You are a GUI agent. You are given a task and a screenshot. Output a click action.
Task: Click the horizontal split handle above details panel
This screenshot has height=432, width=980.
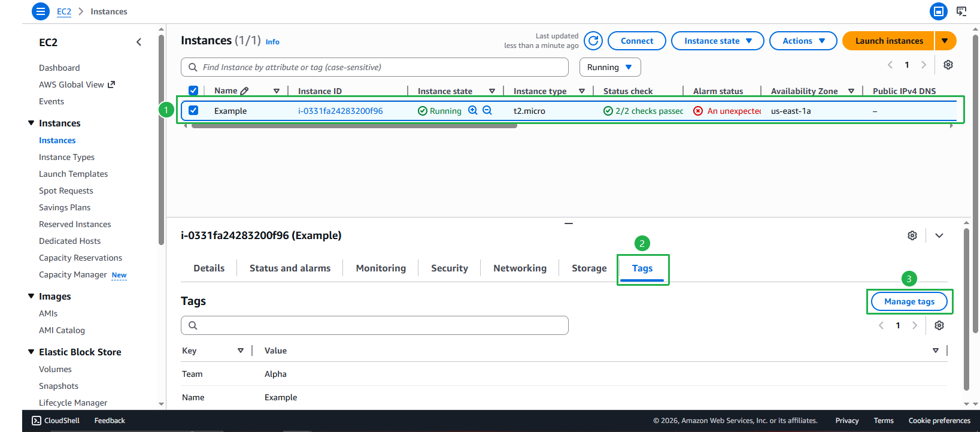pos(569,223)
